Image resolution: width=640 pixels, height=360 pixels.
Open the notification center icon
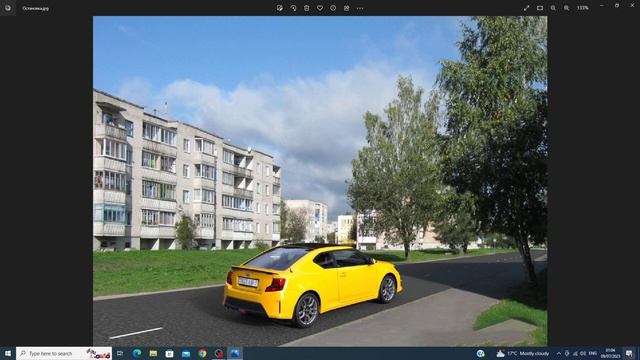pos(629,353)
